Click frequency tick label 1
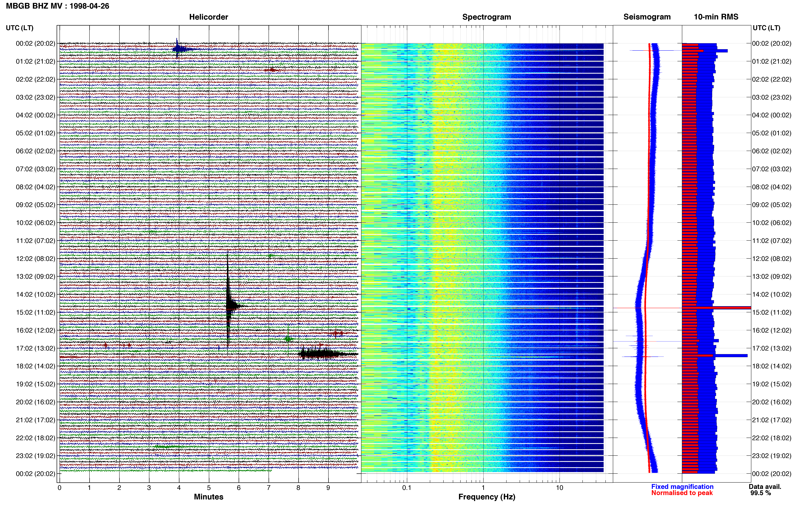Screen dimensions: 812x508 pyautogui.click(x=483, y=488)
